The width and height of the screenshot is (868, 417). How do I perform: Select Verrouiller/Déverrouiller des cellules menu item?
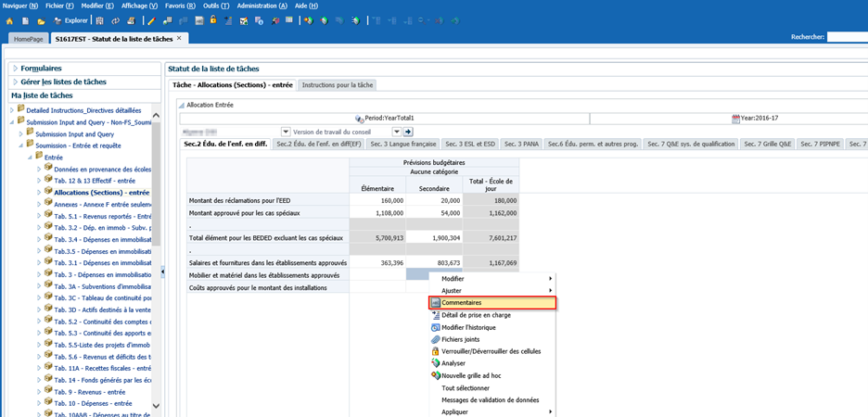491,351
